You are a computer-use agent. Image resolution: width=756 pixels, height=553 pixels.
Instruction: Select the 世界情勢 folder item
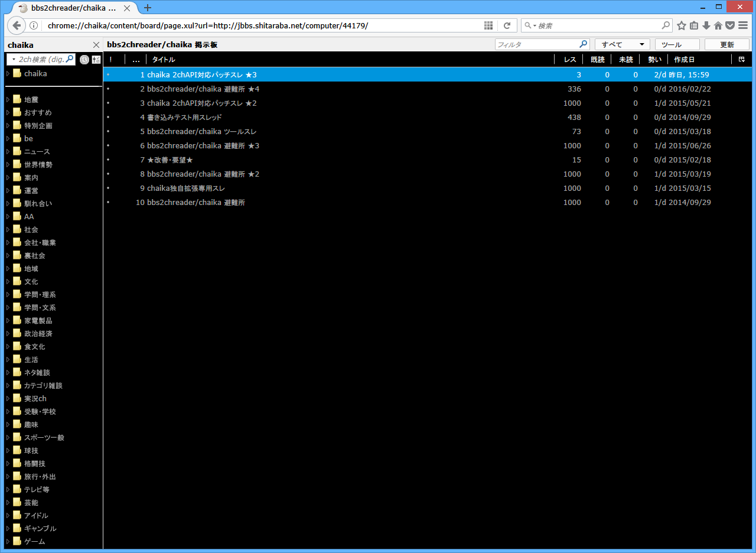38,164
